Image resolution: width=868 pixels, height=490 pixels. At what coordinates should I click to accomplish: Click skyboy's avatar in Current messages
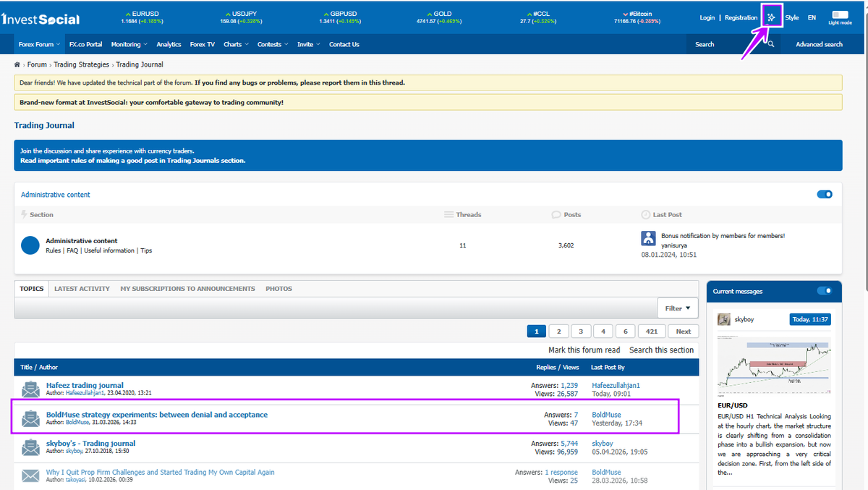(x=724, y=319)
